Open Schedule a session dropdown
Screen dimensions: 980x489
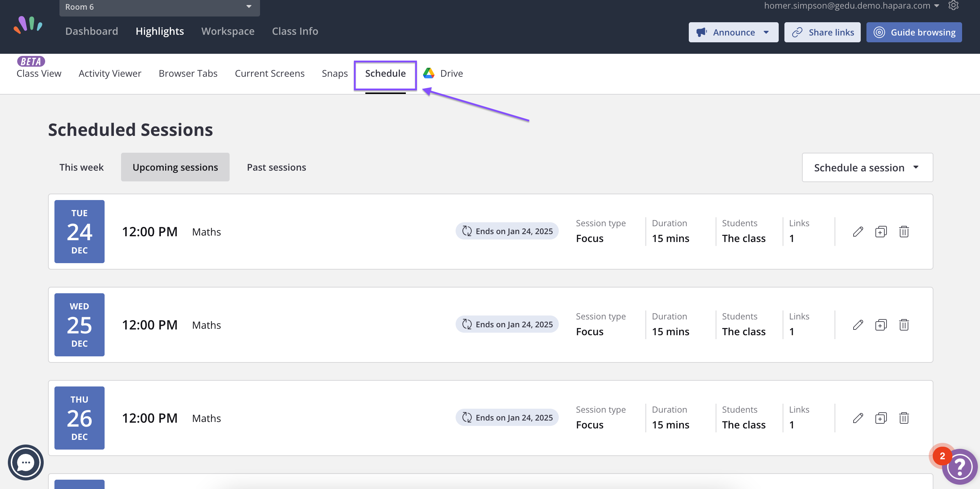(x=867, y=167)
